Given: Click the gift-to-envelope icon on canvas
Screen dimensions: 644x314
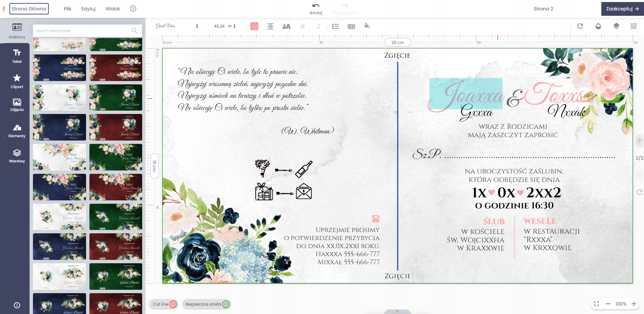Looking at the screenshot, I should coord(283,192).
